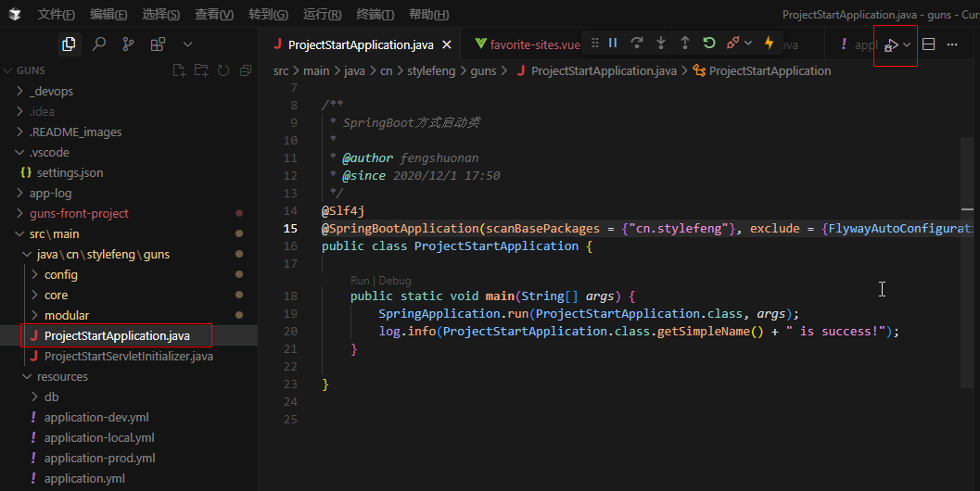This screenshot has height=491, width=980.
Task: Open application-dev.yml in the explorer
Action: point(96,417)
